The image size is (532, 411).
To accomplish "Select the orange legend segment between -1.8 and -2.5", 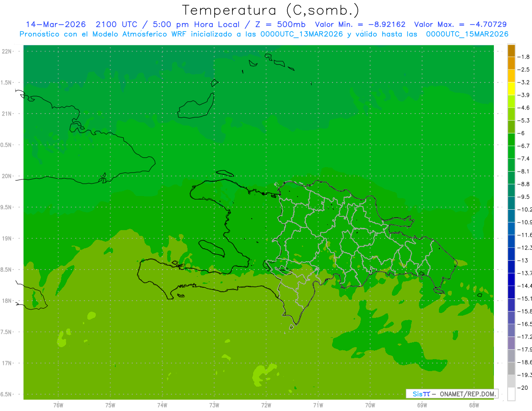I will 511,63.
